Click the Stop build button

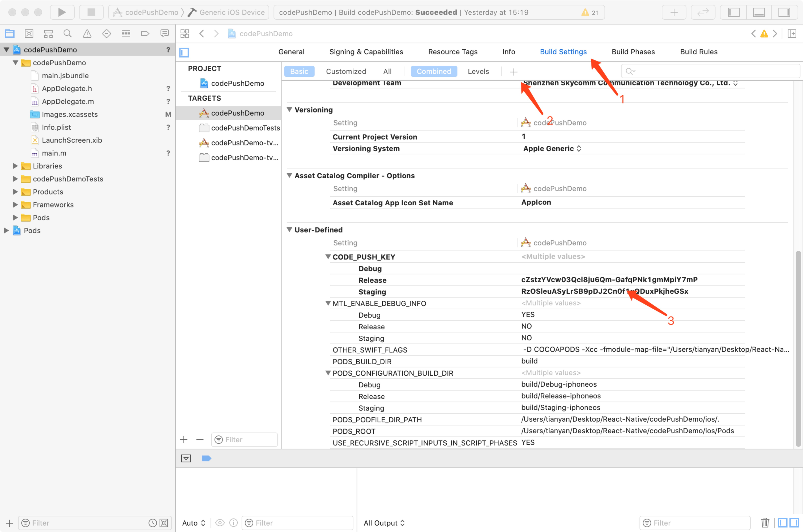(x=91, y=12)
